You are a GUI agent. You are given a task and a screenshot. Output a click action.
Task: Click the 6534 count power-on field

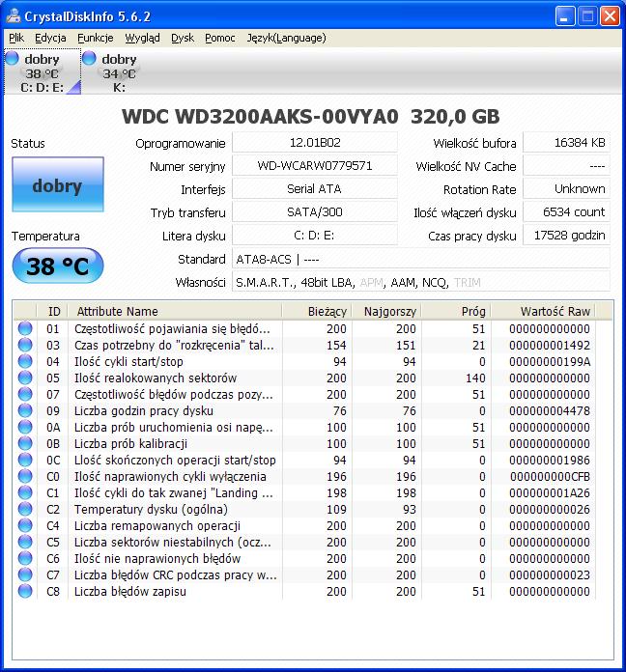566,212
